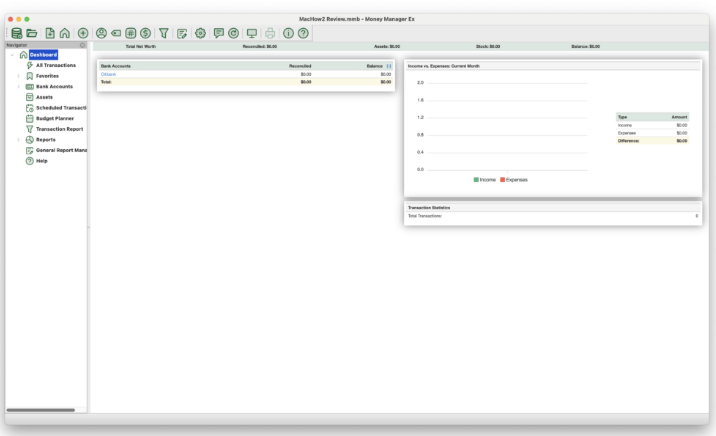716x436 pixels.
Task: Open a database file with the folder icon
Action: pyautogui.click(x=32, y=33)
